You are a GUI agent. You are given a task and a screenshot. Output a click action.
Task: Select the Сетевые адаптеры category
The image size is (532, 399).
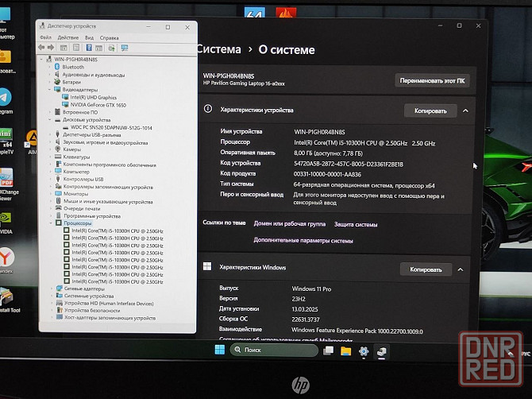tap(84, 289)
